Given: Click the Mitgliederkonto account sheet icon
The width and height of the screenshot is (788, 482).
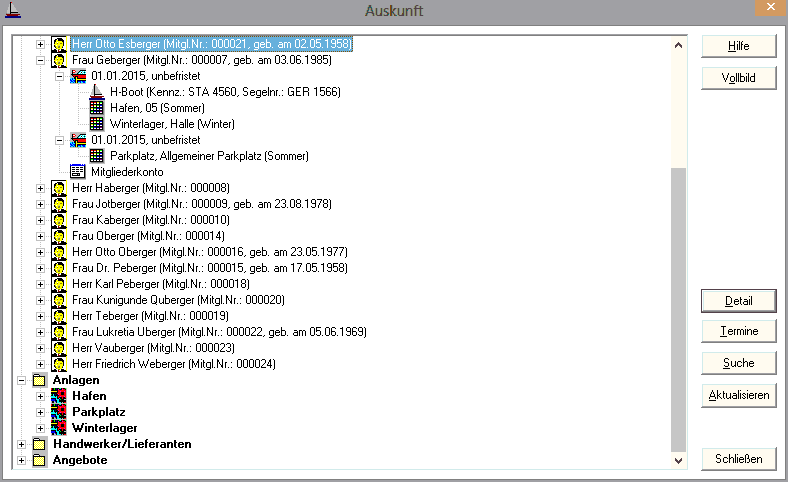Looking at the screenshot, I should [78, 172].
